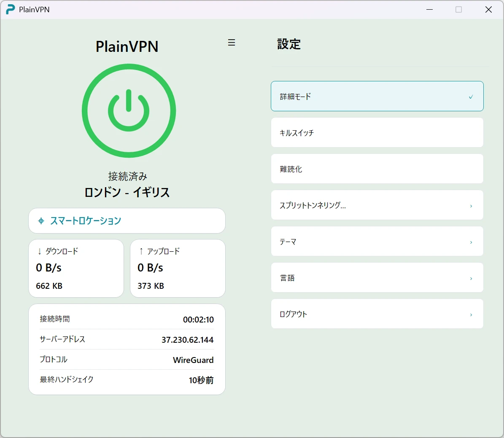
Task: Click the 最終ハンドシェイク label
Action: [x=67, y=379]
